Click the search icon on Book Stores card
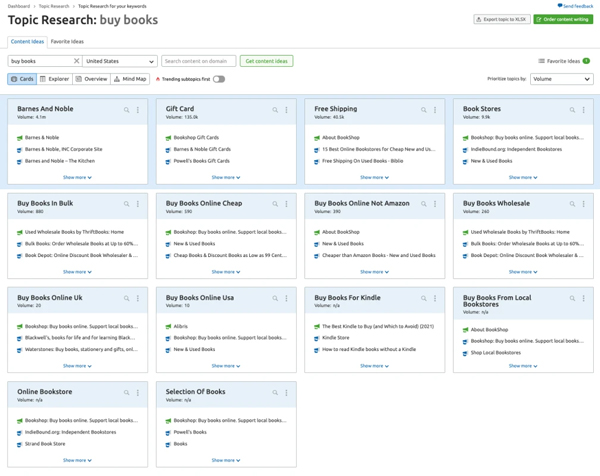The height and width of the screenshot is (476, 600). pos(572,110)
